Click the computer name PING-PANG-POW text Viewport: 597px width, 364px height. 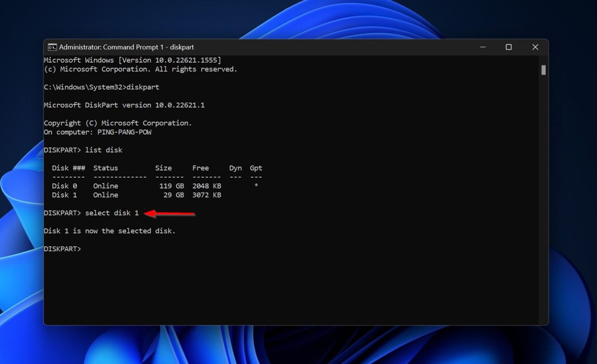tap(124, 132)
